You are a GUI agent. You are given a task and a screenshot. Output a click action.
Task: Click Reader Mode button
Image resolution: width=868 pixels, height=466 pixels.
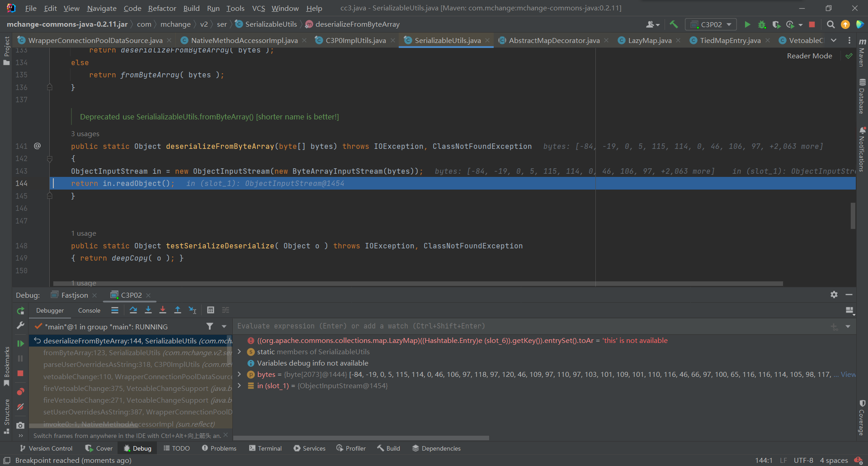pyautogui.click(x=809, y=56)
